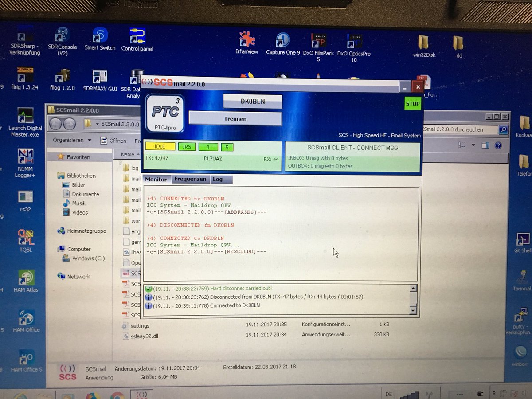Open Smart Switch desktop icon
Image resolution: width=532 pixels, height=399 pixels.
coord(100,40)
